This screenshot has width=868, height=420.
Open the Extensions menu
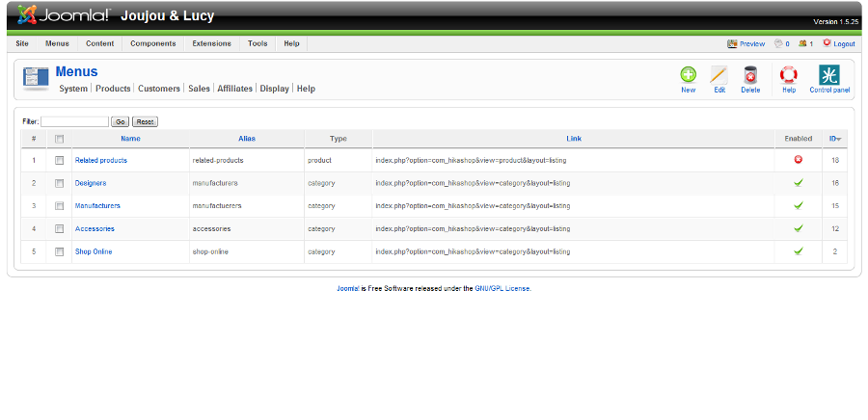212,43
